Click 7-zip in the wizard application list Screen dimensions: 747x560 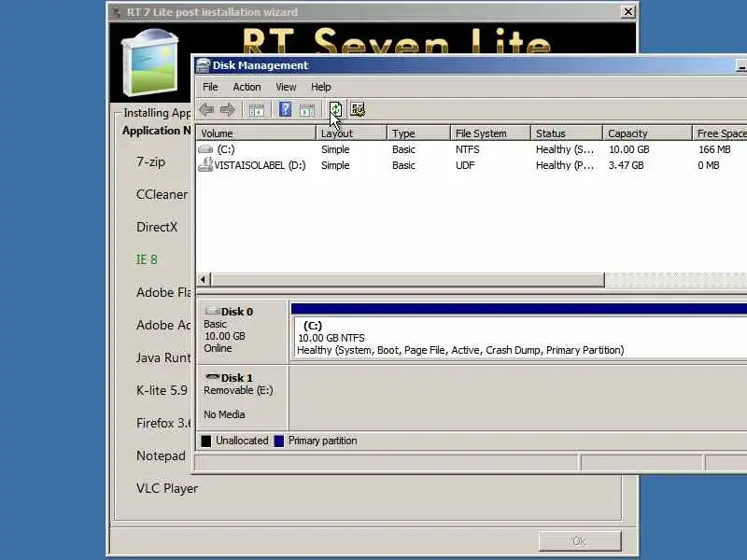pos(150,161)
